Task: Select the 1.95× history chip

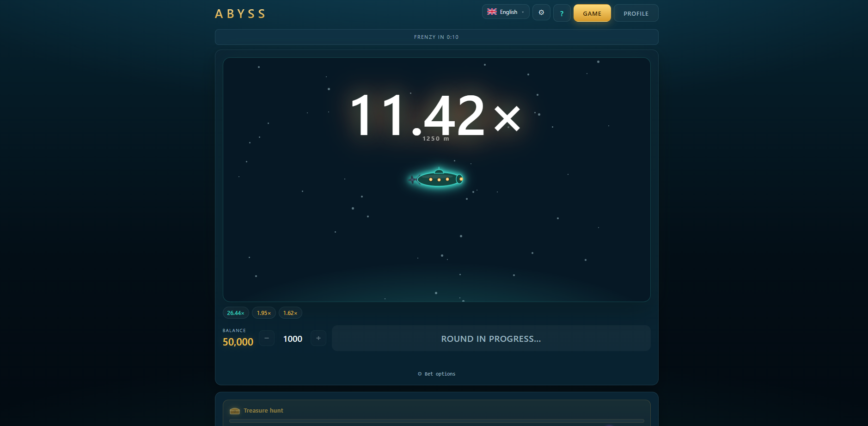Action: coord(264,313)
